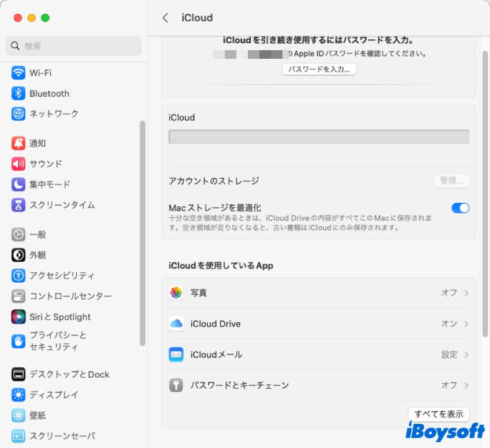Toggle the Mac ストレージを最適化 switch

pyautogui.click(x=461, y=208)
